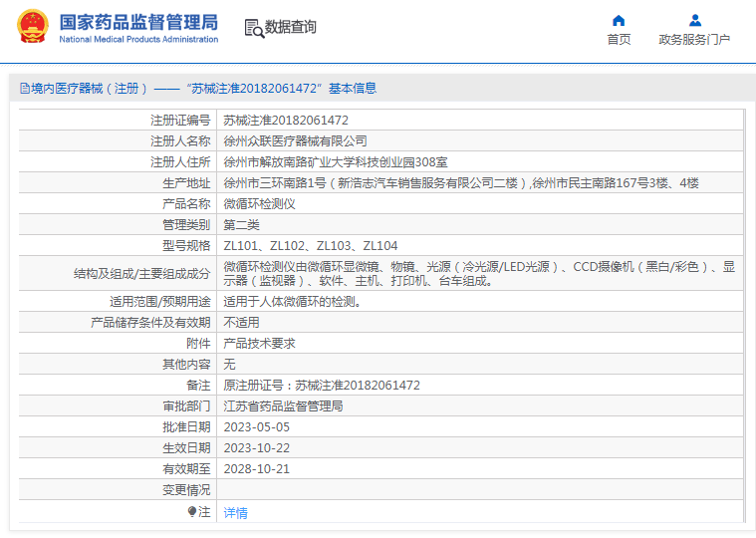Click the 变更情况 label
The image size is (756, 538).
tap(186, 490)
